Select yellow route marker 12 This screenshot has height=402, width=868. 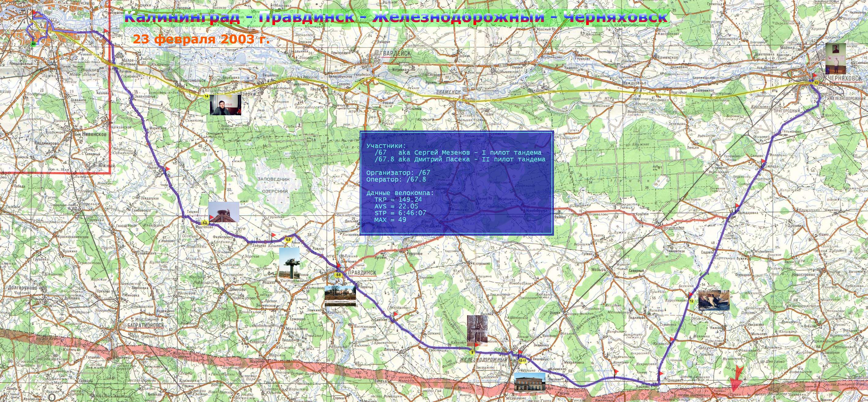(x=691, y=301)
